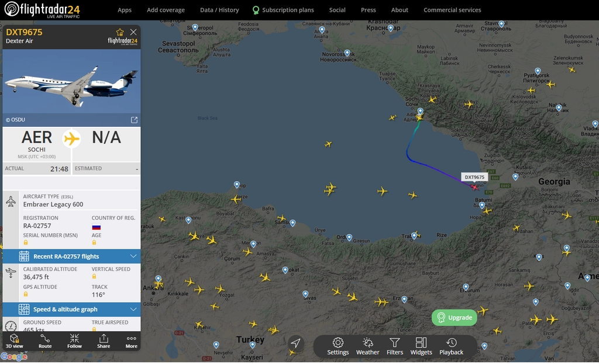Open the Apps menu
This screenshot has width=599, height=364.
tap(125, 10)
